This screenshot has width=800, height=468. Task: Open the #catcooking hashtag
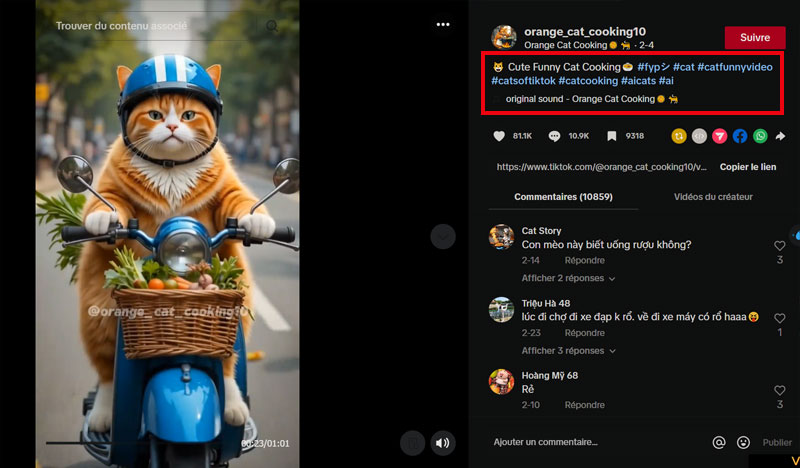(x=588, y=81)
